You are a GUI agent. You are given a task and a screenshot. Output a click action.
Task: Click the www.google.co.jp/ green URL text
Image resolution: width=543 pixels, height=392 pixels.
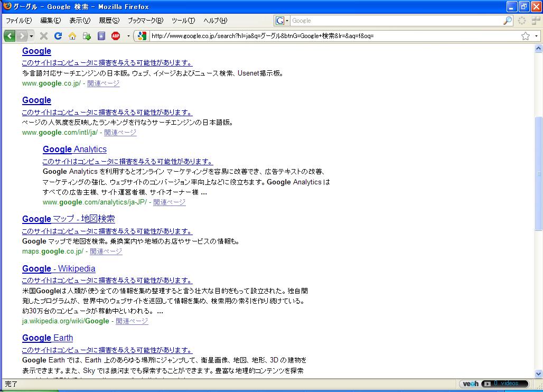click(52, 83)
